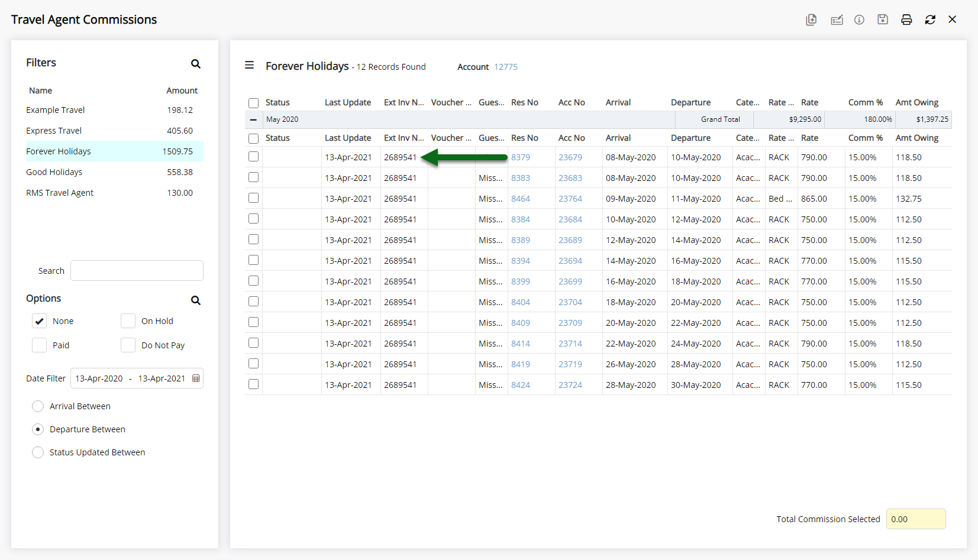978x560 pixels.
Task: Click the write cheque payment icon
Action: pos(837,20)
